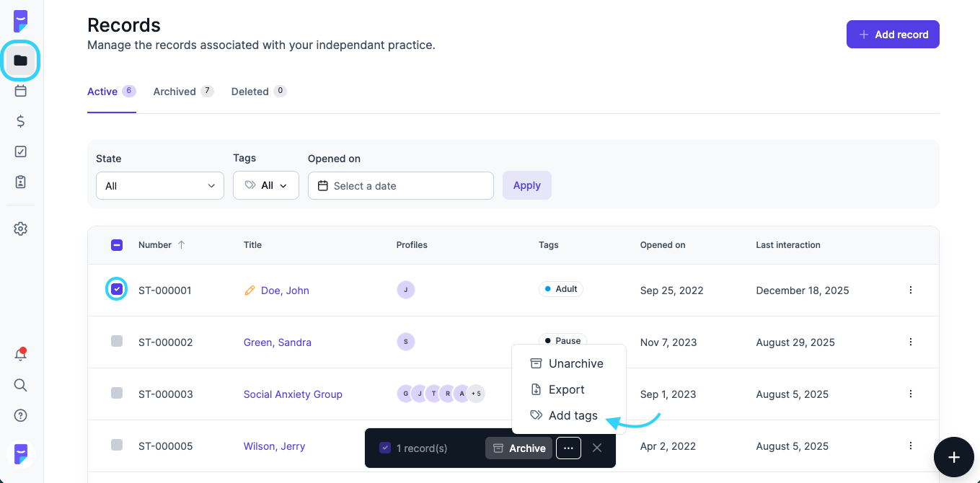Expand the State dropdown
The height and width of the screenshot is (483, 980).
(x=159, y=185)
